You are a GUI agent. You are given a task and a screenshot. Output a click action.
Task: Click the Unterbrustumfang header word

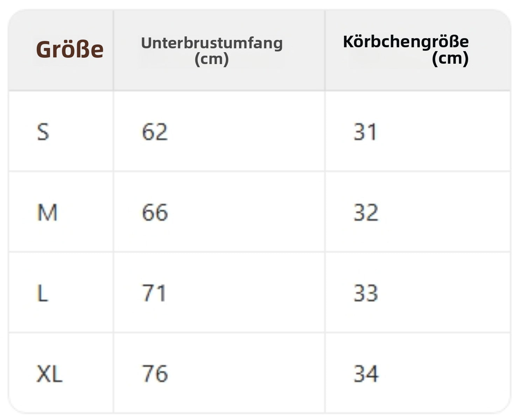[x=211, y=43]
